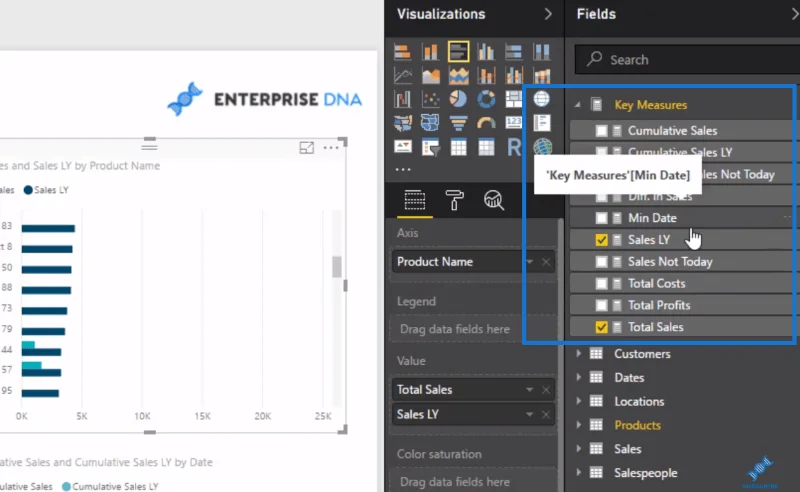Check the Min Date measure
Screen dimensions: 800x492
click(x=602, y=218)
